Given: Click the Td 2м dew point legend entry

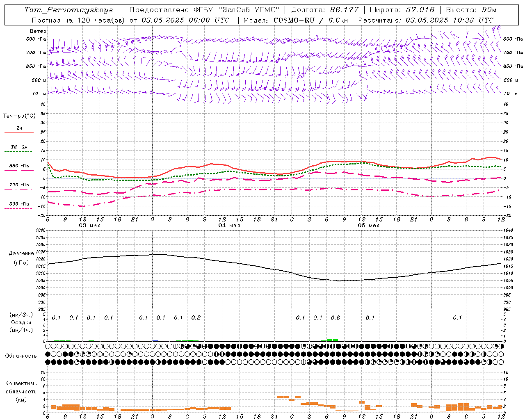Looking at the screenshot, I should 19,147.
